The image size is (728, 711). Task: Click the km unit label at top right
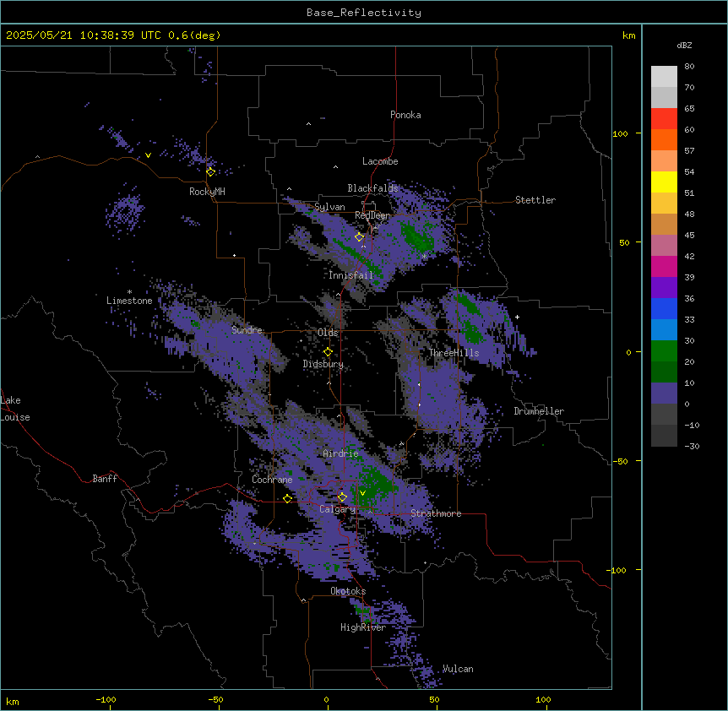[x=628, y=35]
